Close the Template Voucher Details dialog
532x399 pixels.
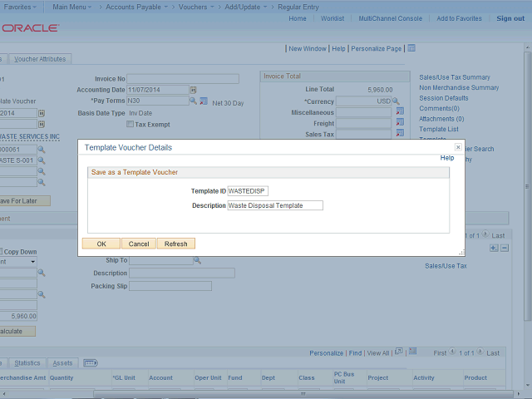458,147
